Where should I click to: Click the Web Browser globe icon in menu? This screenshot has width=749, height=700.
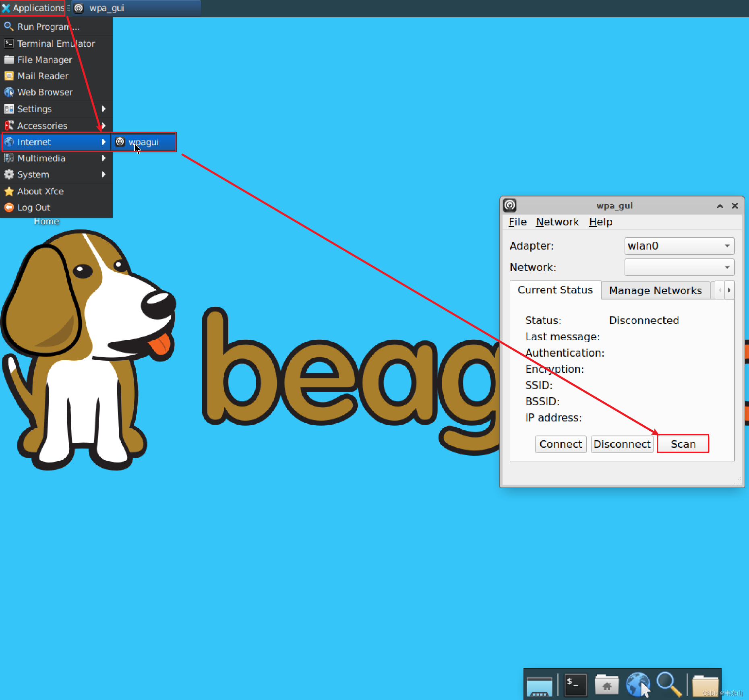pos(9,92)
